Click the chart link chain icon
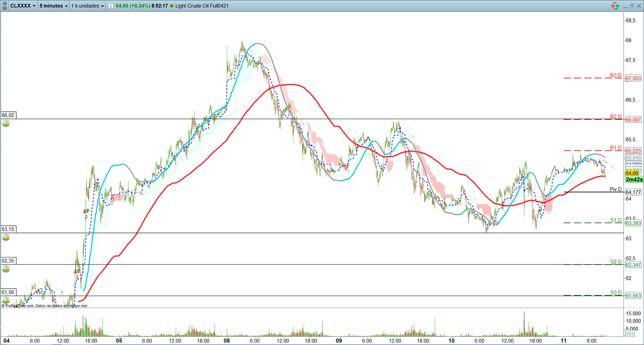This screenshot has width=644, height=345. click(5, 6)
